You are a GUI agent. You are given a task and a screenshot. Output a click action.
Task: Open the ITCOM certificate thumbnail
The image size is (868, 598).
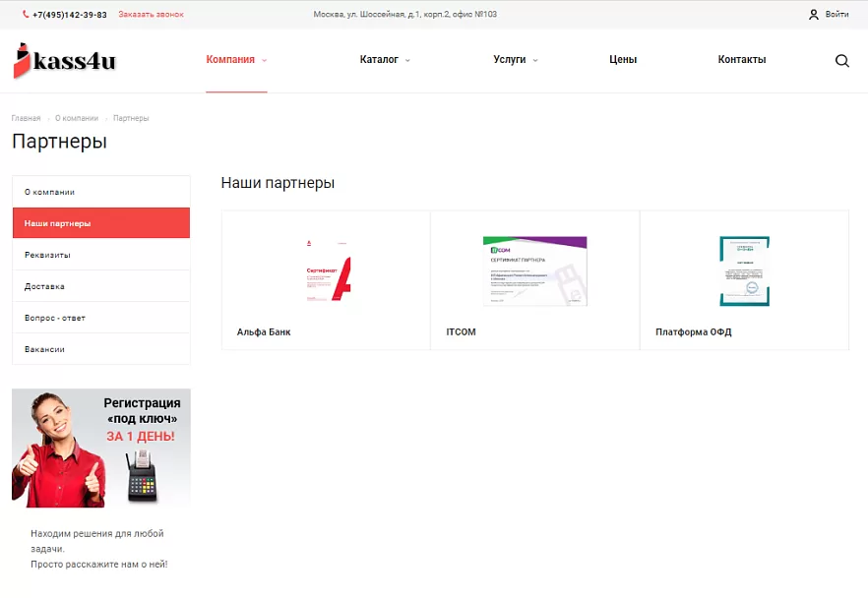pyautogui.click(x=534, y=271)
